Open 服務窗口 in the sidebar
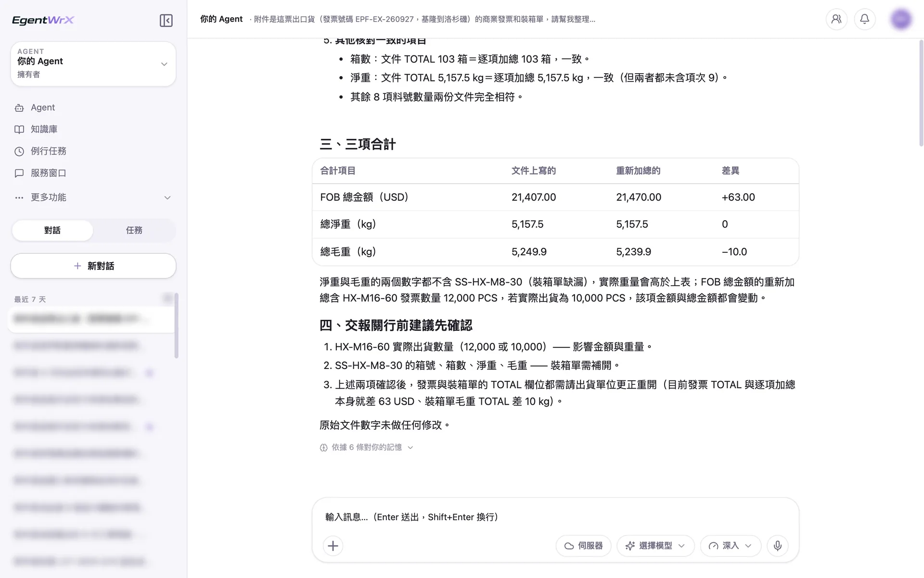The height and width of the screenshot is (578, 924). click(x=93, y=173)
